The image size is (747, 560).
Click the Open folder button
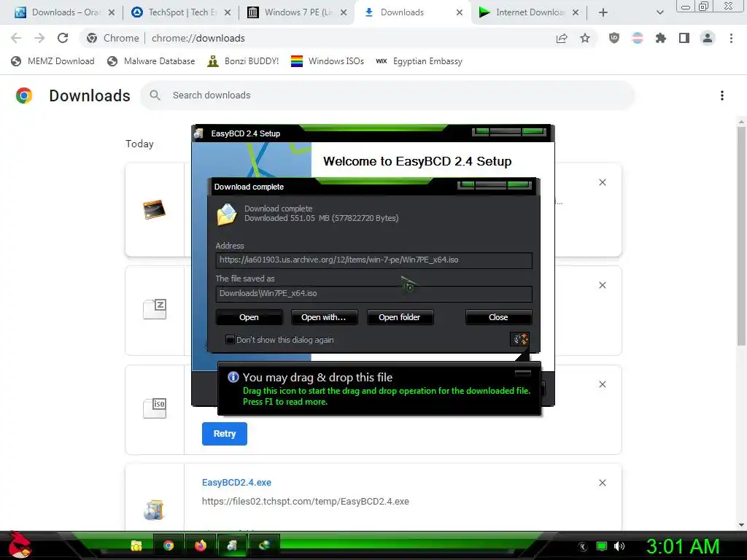click(399, 317)
